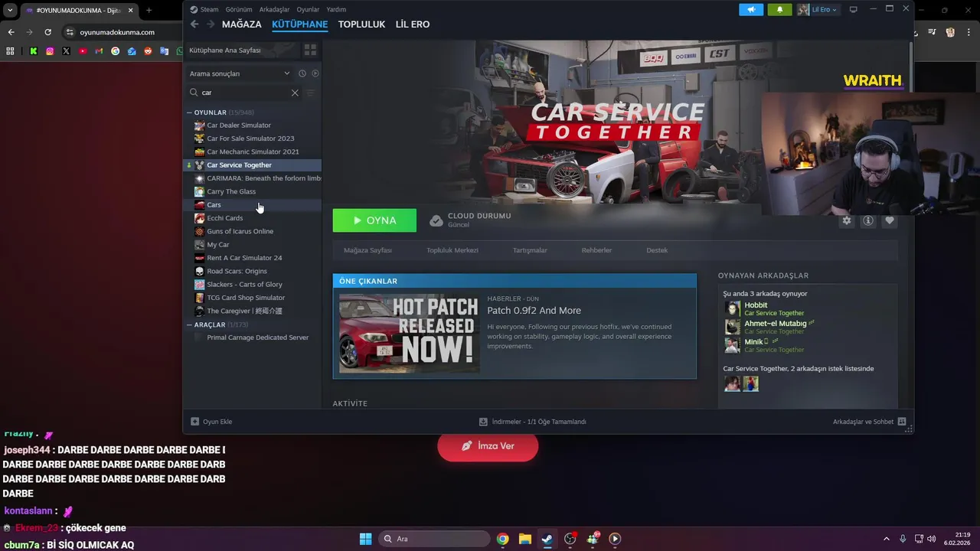The image size is (980, 551).
Task: Switch library to grid collections view icon
Action: (310, 50)
